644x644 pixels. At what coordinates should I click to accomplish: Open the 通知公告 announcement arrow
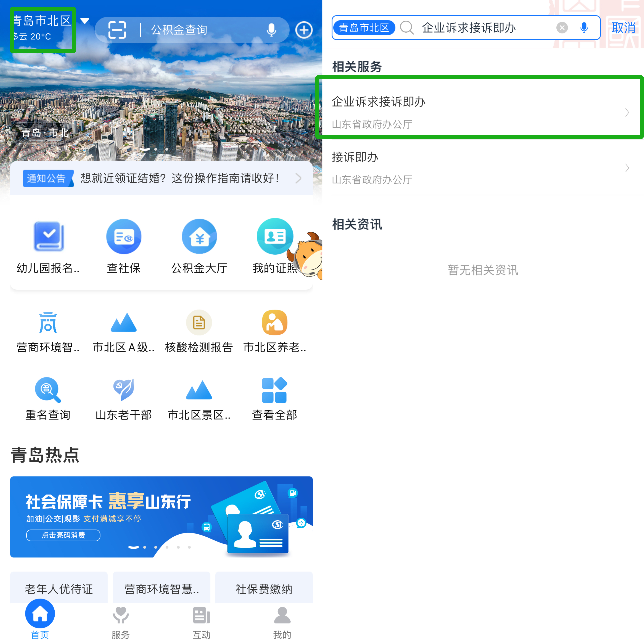point(298,178)
